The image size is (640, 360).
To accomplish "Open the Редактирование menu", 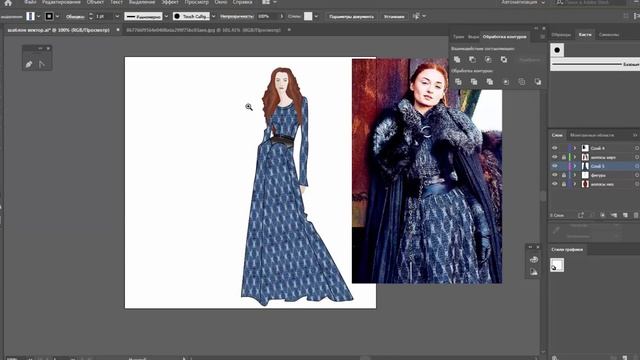I will pos(61,2).
